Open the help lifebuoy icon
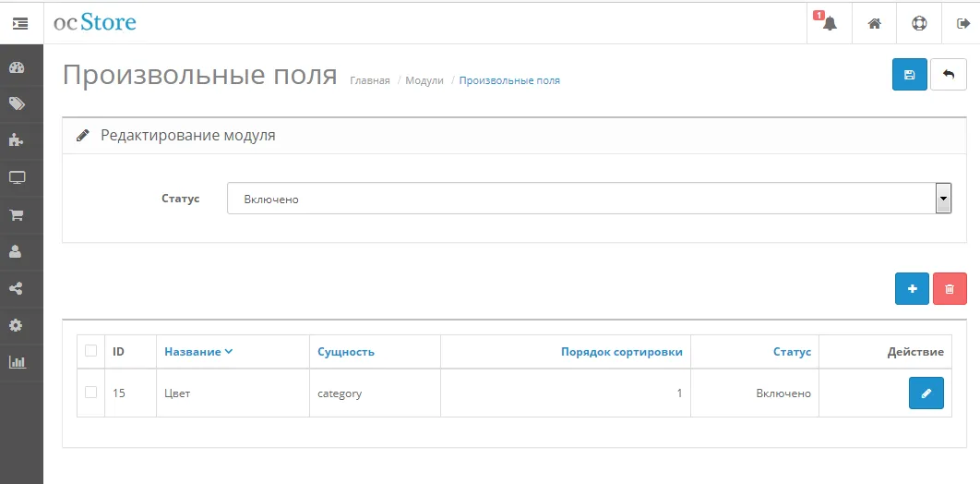 pyautogui.click(x=919, y=23)
